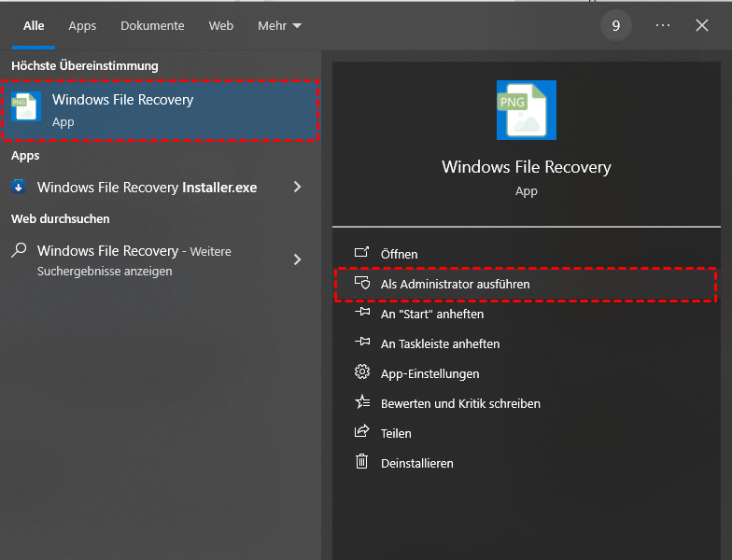Click the Windows File Recovery app icon in results

click(26, 106)
